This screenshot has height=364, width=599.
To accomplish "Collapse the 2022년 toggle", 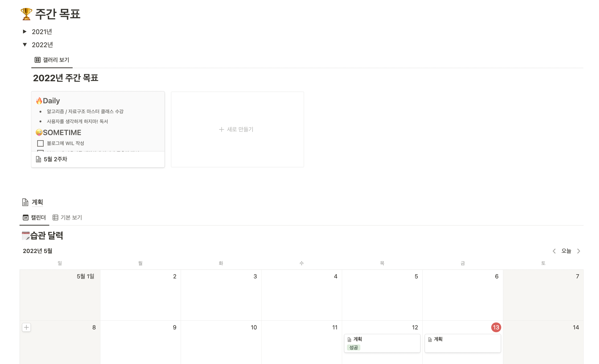I will tap(25, 45).
